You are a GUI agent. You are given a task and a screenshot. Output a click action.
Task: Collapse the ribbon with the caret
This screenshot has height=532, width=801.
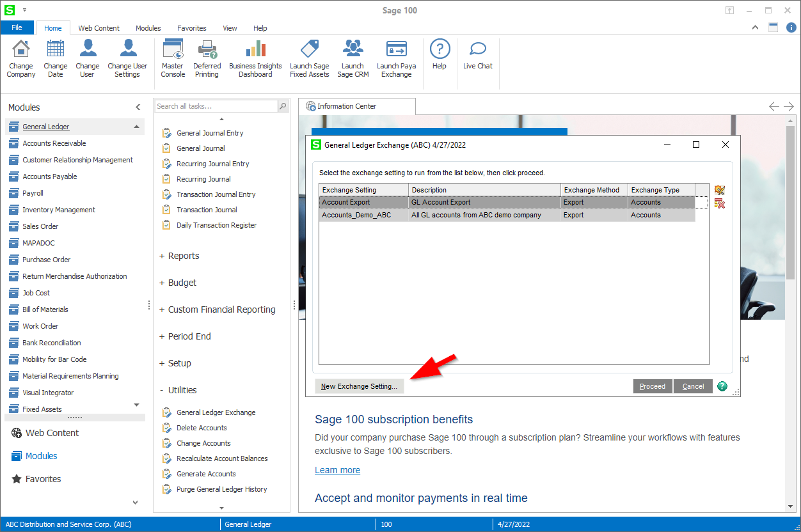coord(755,27)
